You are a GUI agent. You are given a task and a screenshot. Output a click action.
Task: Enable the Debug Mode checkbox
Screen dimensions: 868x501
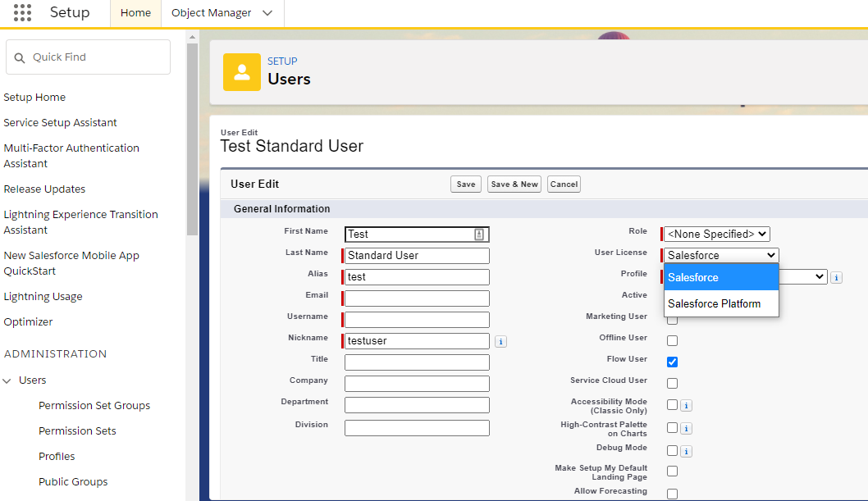click(672, 451)
